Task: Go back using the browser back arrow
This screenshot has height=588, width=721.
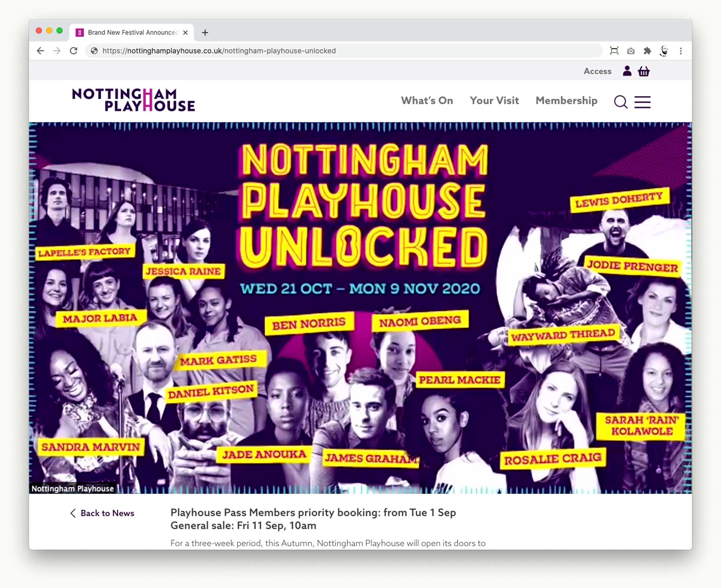Action: [40, 51]
